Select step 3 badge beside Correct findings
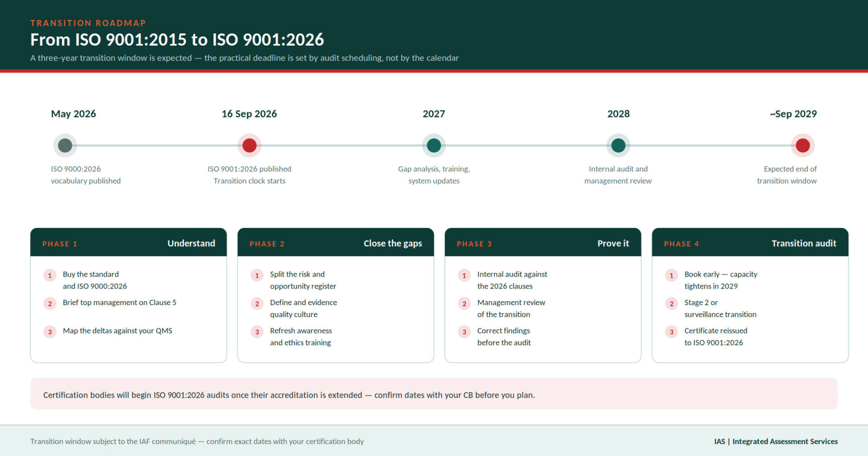Viewport: 868px width, 456px height. point(464,332)
